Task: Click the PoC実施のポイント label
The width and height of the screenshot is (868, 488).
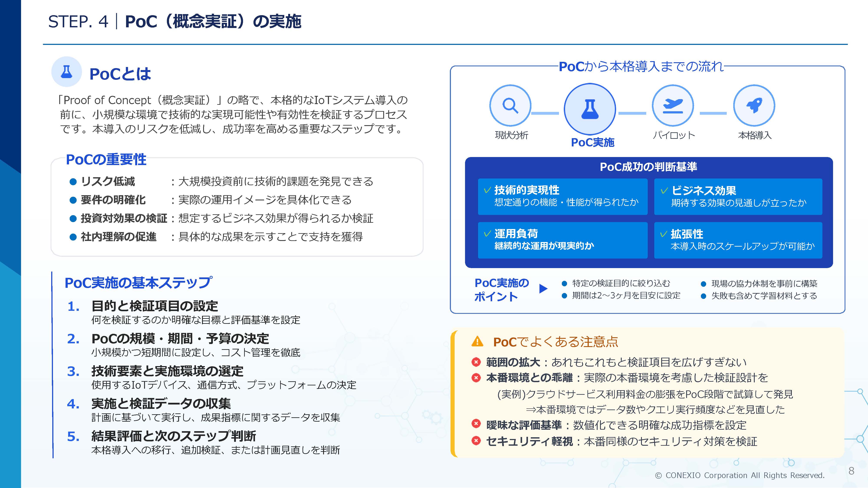Action: [x=502, y=290]
